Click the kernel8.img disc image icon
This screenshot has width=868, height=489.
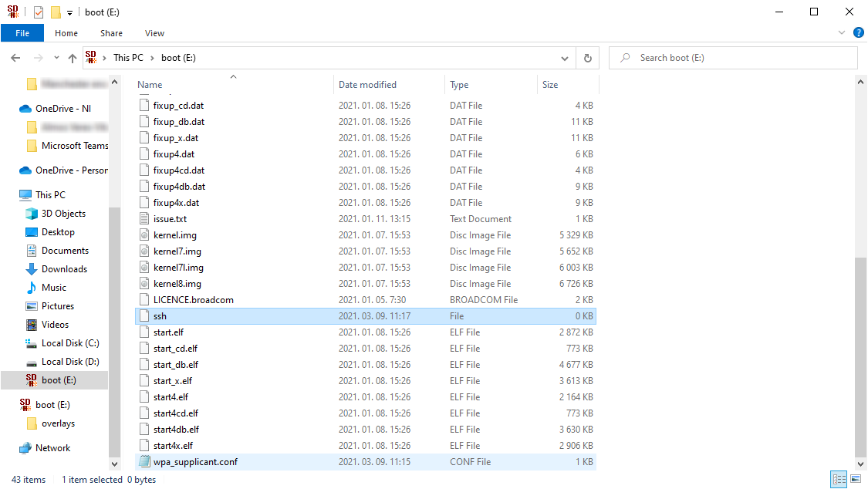(x=144, y=284)
